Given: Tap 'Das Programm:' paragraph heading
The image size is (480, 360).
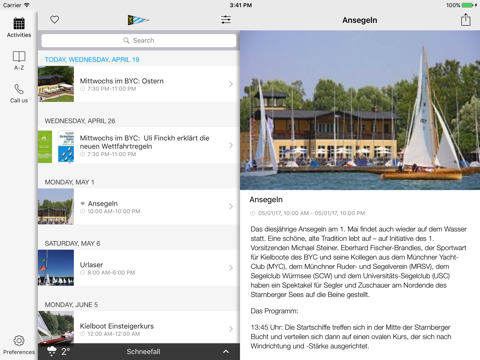Looking at the screenshot, I should pos(274,311).
